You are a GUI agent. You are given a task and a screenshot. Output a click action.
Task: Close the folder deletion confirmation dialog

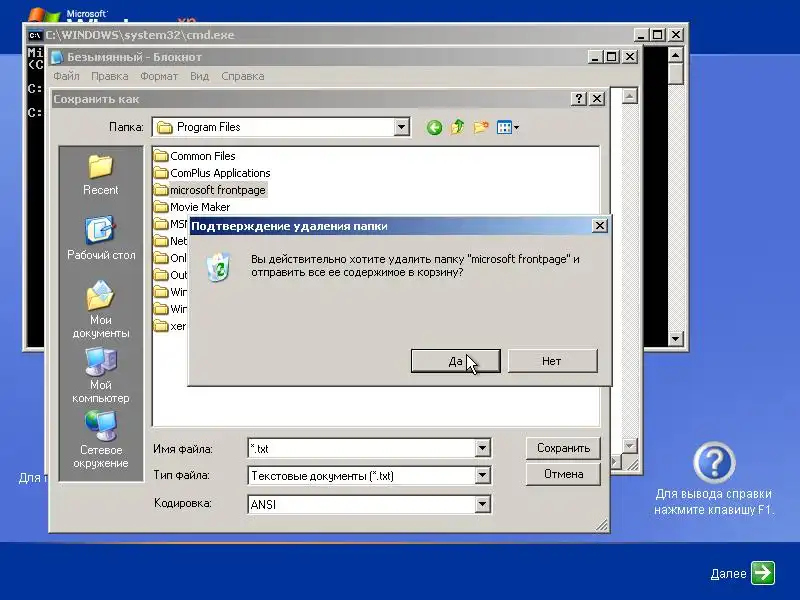(600, 226)
